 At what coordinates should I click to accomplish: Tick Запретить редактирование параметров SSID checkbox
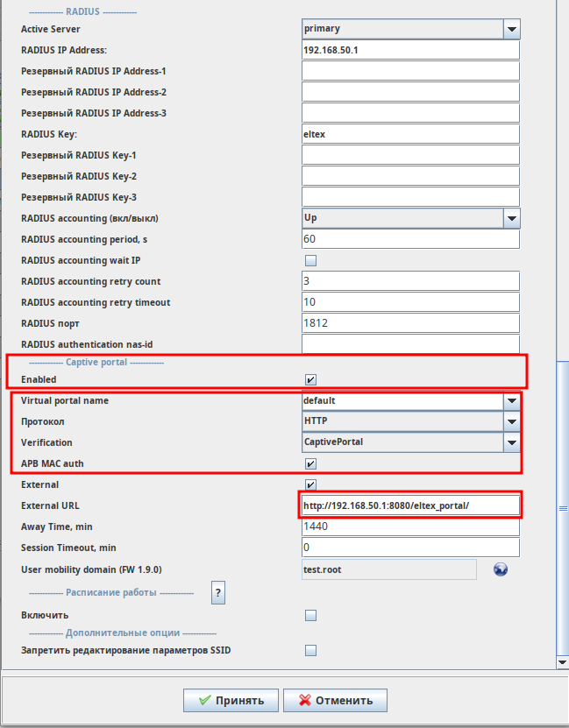310,650
